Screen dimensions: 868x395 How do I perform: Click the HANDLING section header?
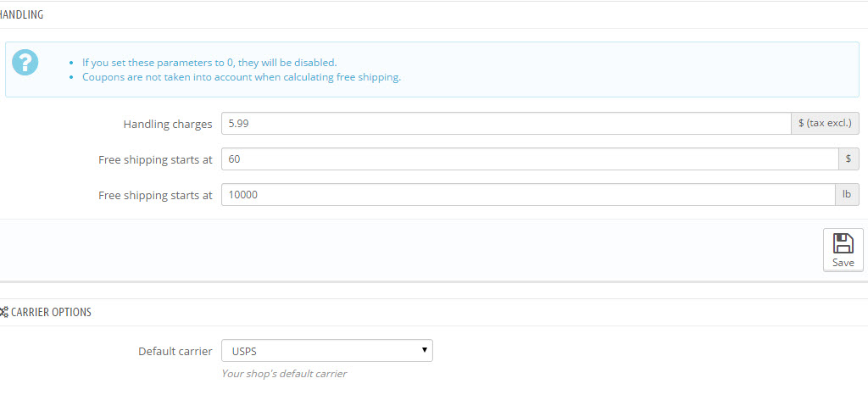coord(22,14)
